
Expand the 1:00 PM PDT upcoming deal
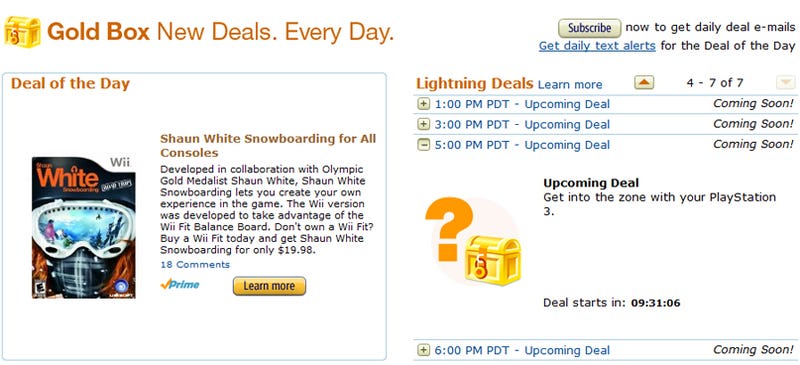click(x=423, y=104)
